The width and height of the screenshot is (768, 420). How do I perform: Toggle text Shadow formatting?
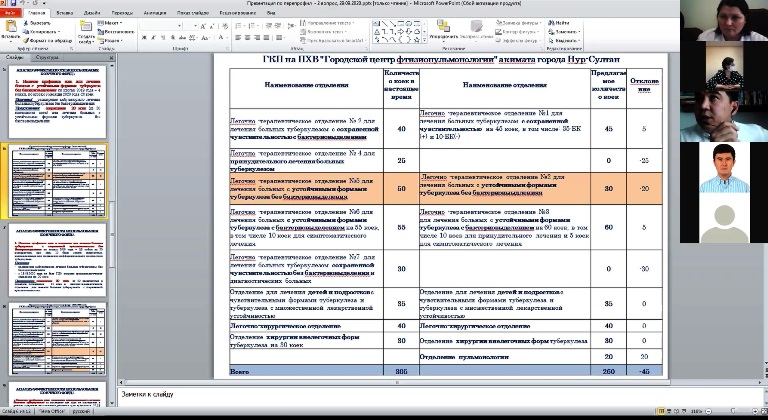point(173,38)
